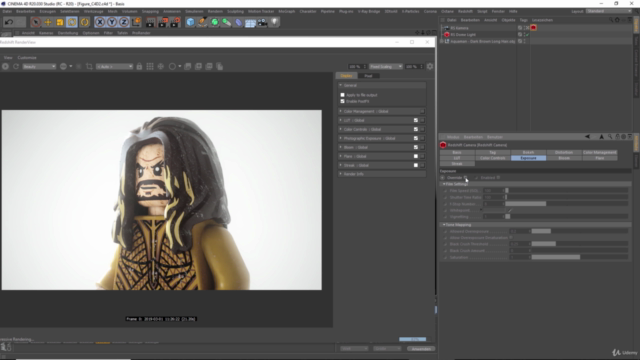Adjust the Saturation slider

(580, 257)
